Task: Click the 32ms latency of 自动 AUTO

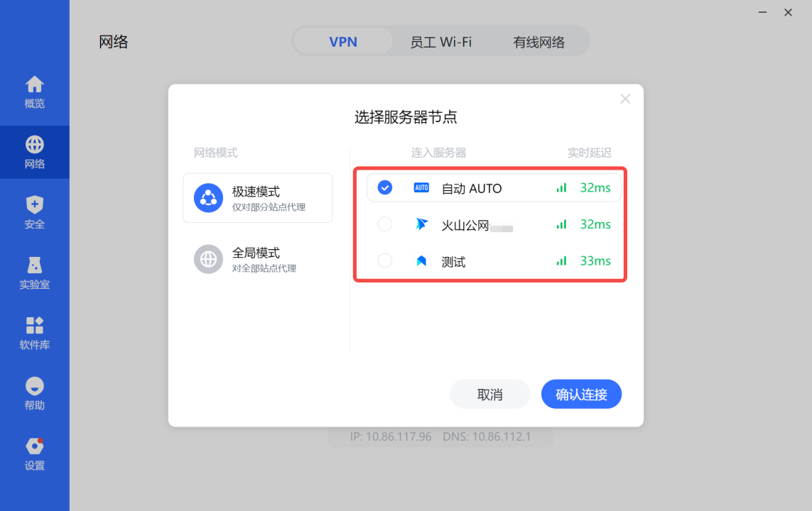Action: (595, 188)
